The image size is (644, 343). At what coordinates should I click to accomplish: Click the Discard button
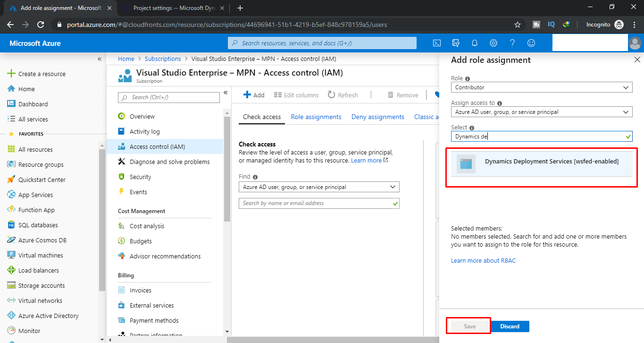point(510,326)
